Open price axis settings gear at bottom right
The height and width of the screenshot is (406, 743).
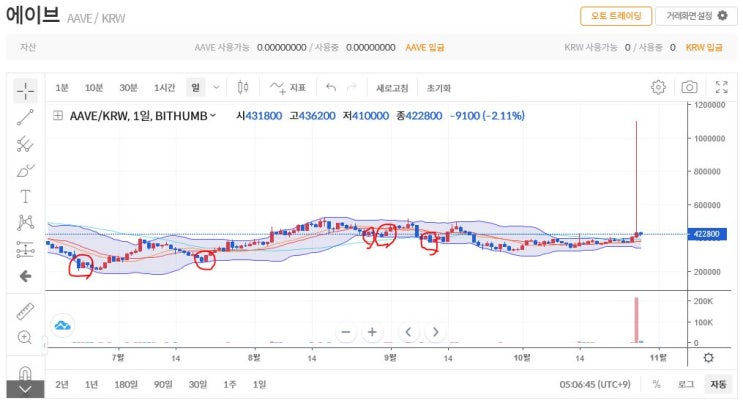(x=709, y=358)
